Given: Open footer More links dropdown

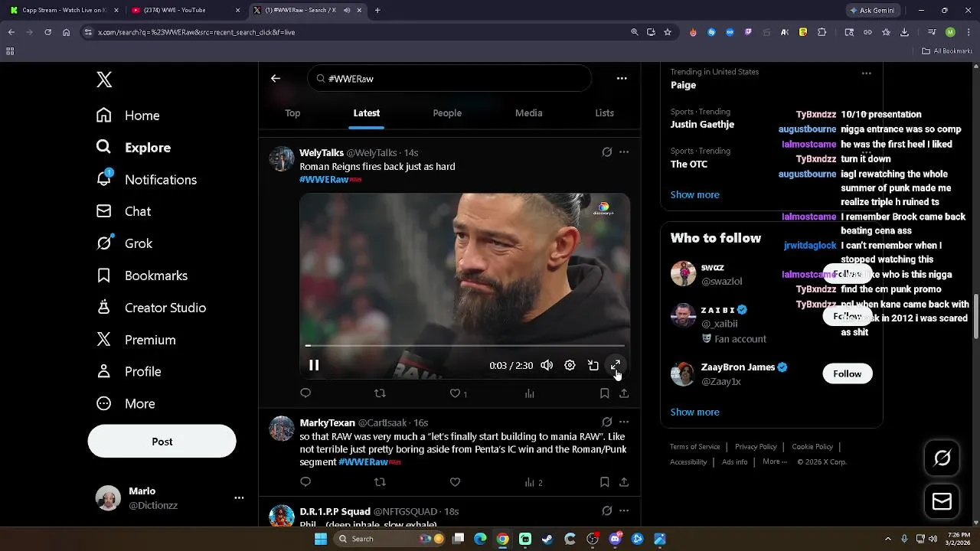Looking at the screenshot, I should tap(775, 461).
